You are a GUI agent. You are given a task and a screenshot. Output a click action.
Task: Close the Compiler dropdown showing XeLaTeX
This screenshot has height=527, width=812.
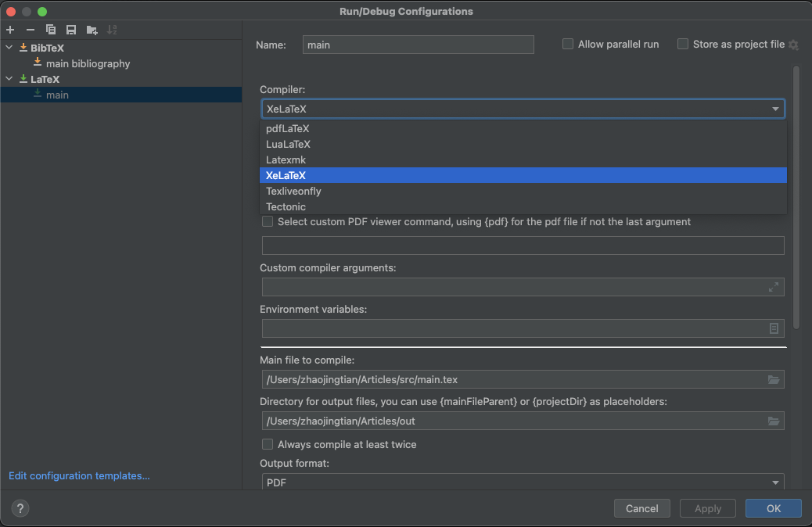pyautogui.click(x=523, y=109)
